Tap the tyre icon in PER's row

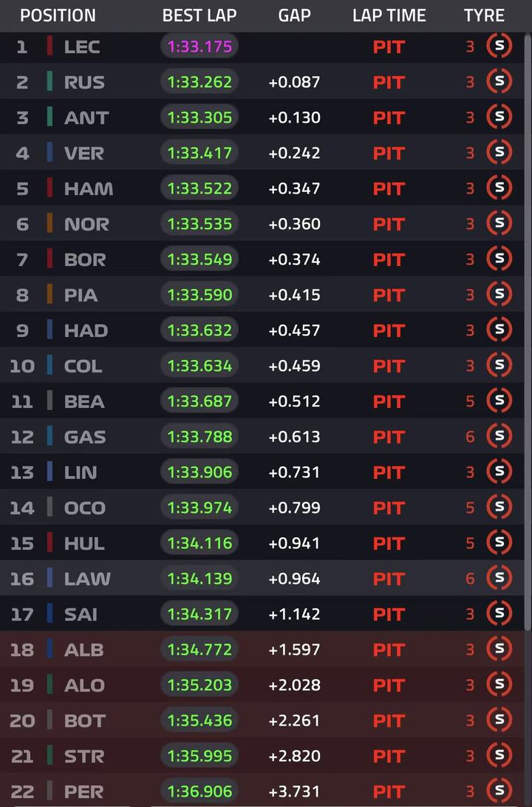[499, 791]
